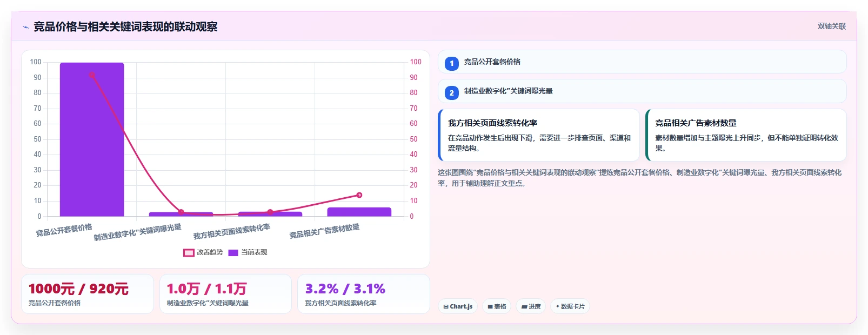Open the 制造业数字化 关键词曝光量 list item
The width and height of the screenshot is (868, 335).
click(x=642, y=91)
